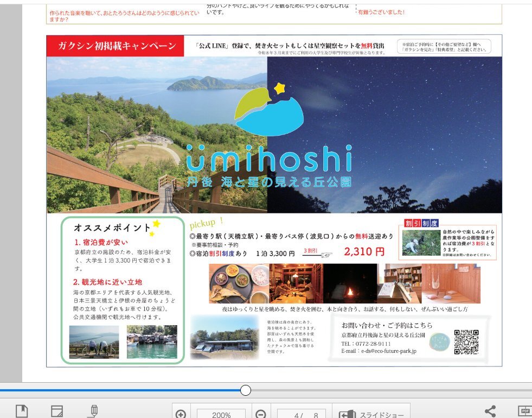Click the umihoshi logo text

tap(269, 158)
